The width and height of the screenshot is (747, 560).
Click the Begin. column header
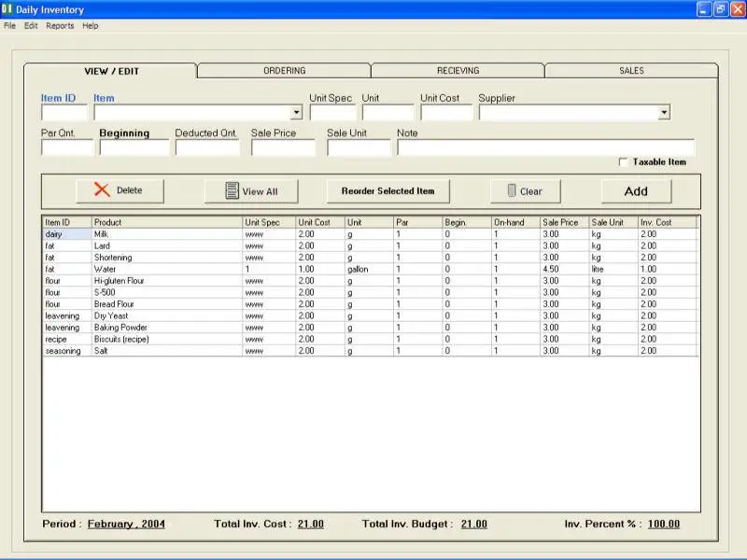pyautogui.click(x=467, y=222)
